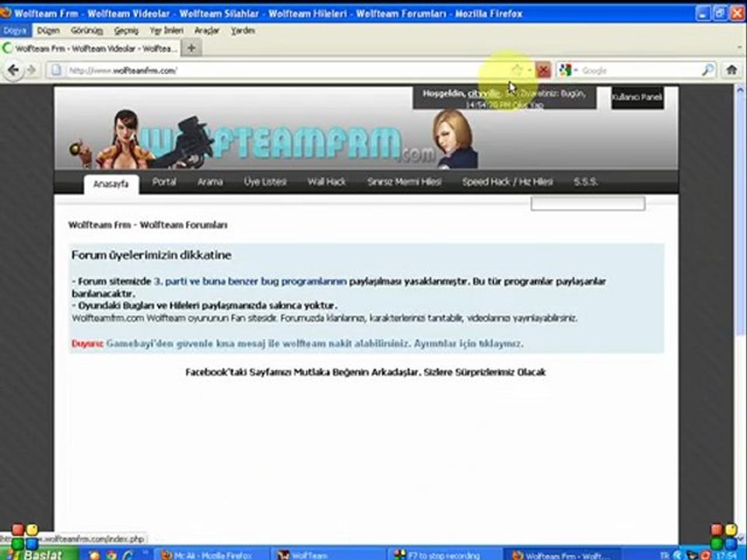
Task: Click the page icon in address bar
Action: [56, 71]
